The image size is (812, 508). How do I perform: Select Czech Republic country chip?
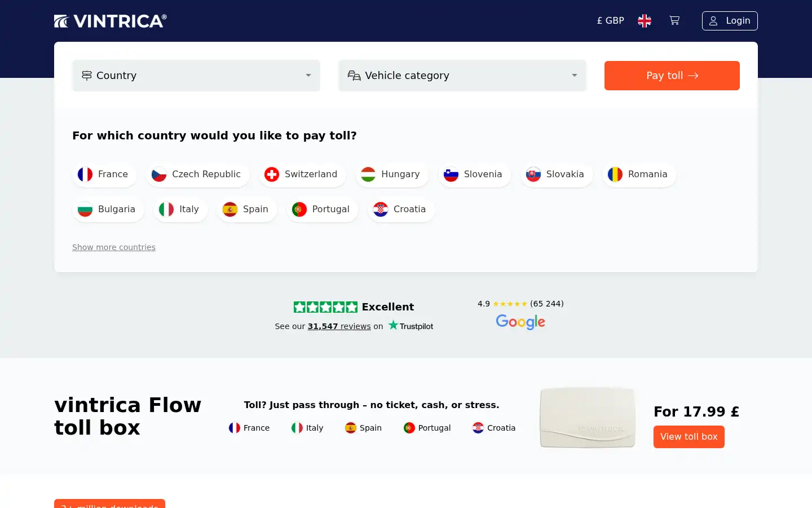pos(198,174)
